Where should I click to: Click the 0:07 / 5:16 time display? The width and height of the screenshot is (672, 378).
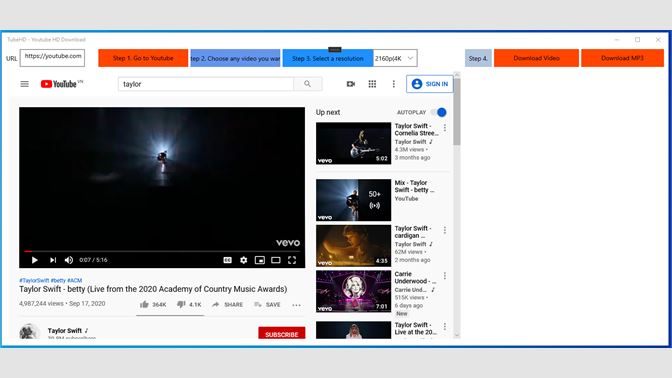93,260
